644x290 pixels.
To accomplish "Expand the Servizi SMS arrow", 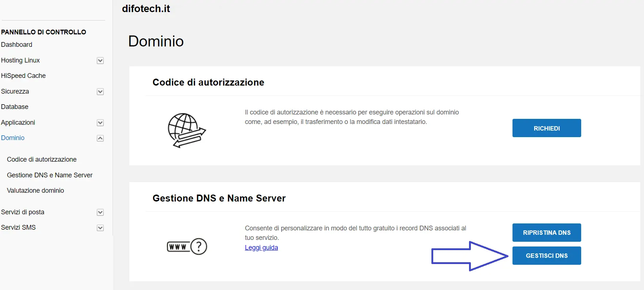I will pyautogui.click(x=100, y=228).
